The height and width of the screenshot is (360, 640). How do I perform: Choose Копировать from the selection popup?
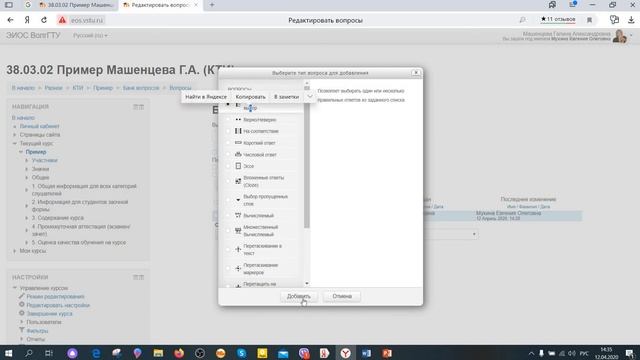click(x=251, y=97)
